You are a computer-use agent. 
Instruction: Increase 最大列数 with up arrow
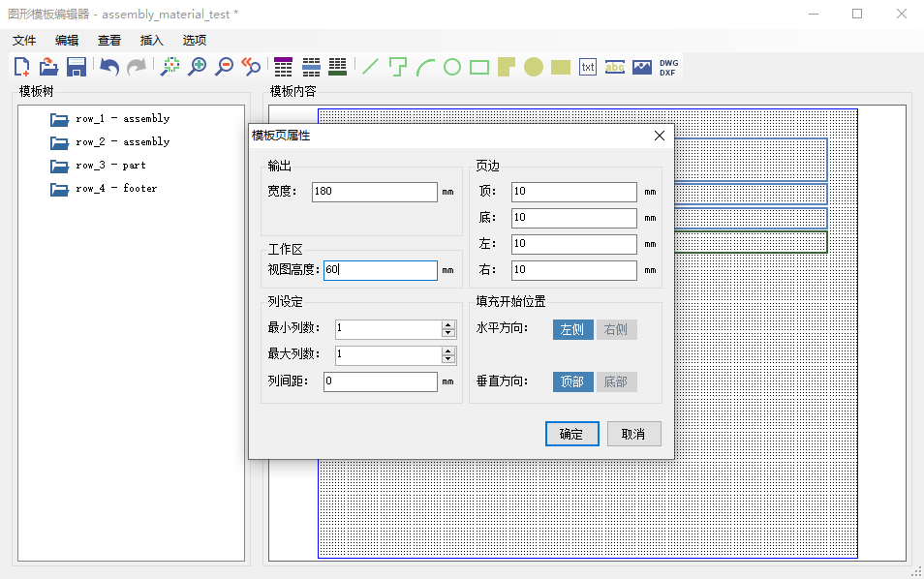click(448, 351)
